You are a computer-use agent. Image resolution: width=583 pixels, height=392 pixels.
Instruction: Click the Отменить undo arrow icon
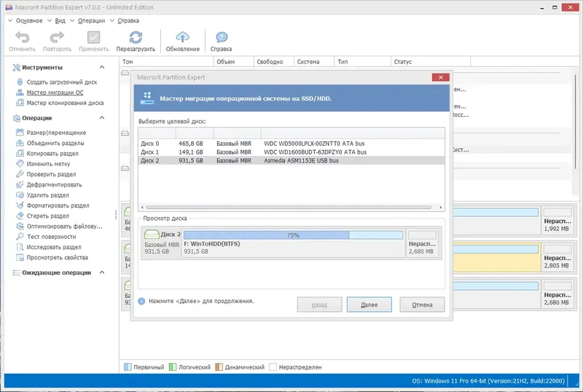(x=23, y=37)
